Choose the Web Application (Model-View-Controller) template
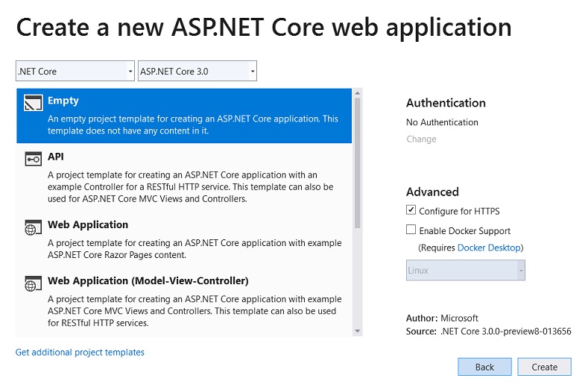The width and height of the screenshot is (588, 384). click(148, 281)
